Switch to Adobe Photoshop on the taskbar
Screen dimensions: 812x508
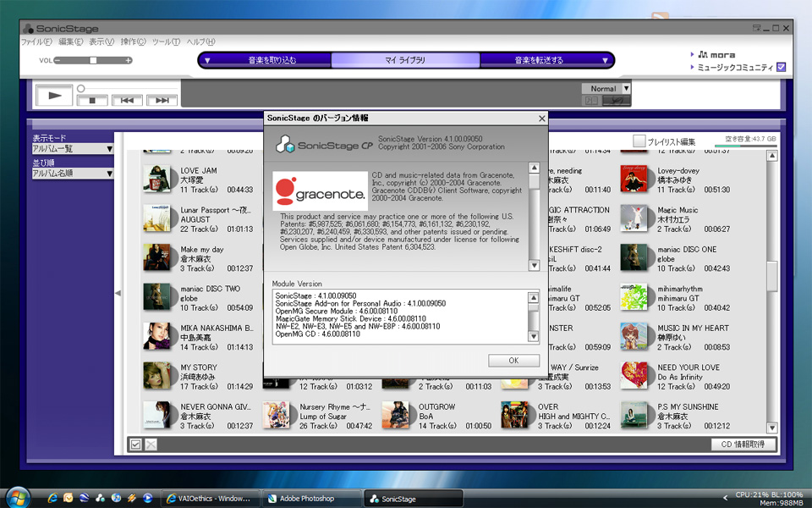tap(311, 499)
